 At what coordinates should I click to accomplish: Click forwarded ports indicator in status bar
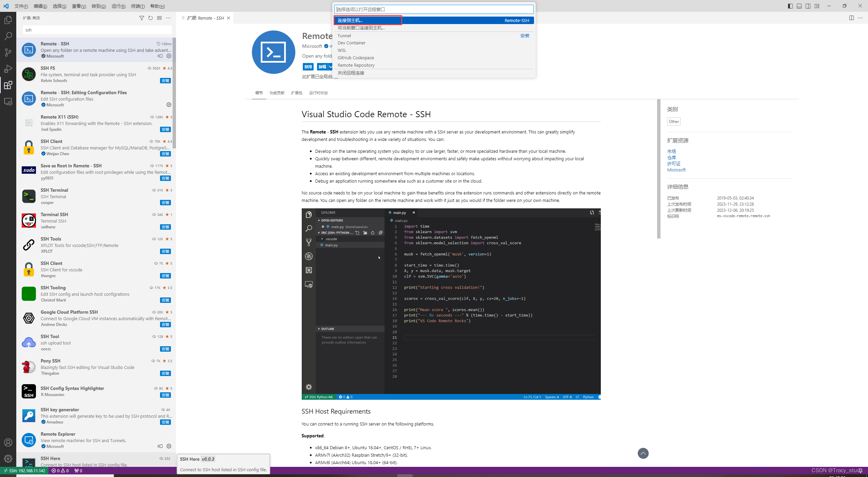(x=78, y=471)
